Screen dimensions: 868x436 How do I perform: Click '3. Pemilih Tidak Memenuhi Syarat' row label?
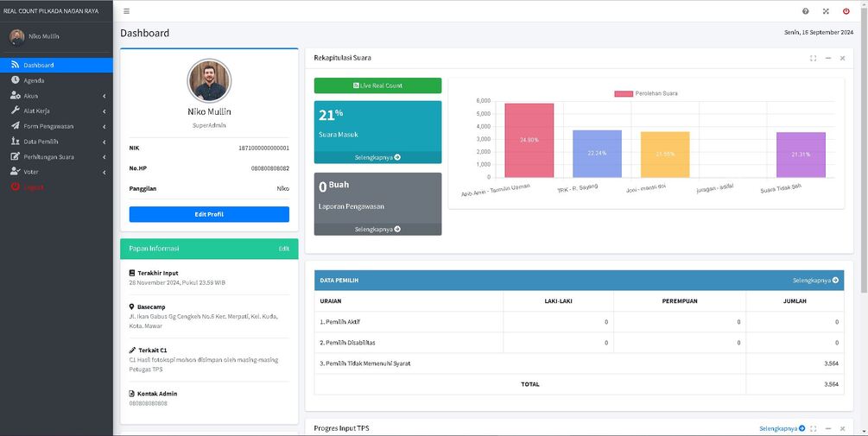[365, 363]
